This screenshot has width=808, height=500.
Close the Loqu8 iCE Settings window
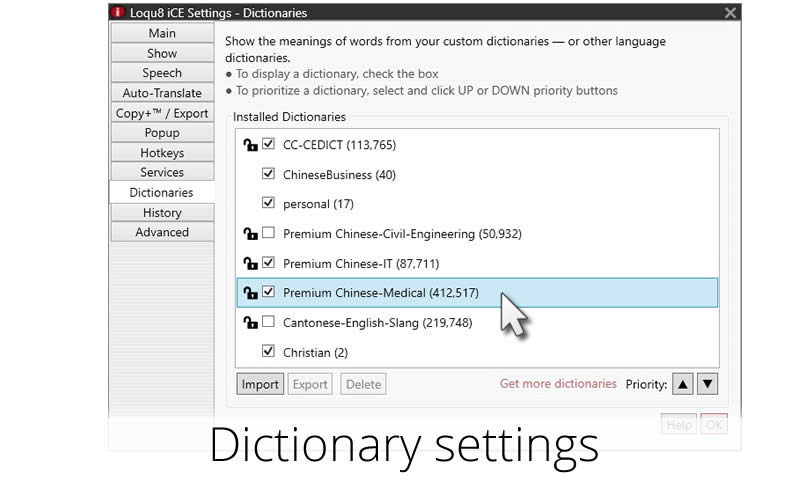730,12
